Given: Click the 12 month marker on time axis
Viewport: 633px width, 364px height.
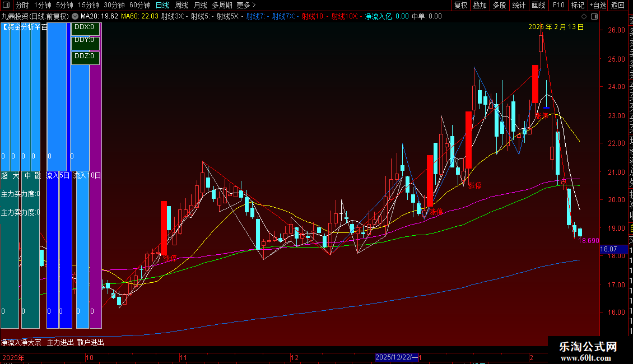Looking at the screenshot, I should coord(295,357).
